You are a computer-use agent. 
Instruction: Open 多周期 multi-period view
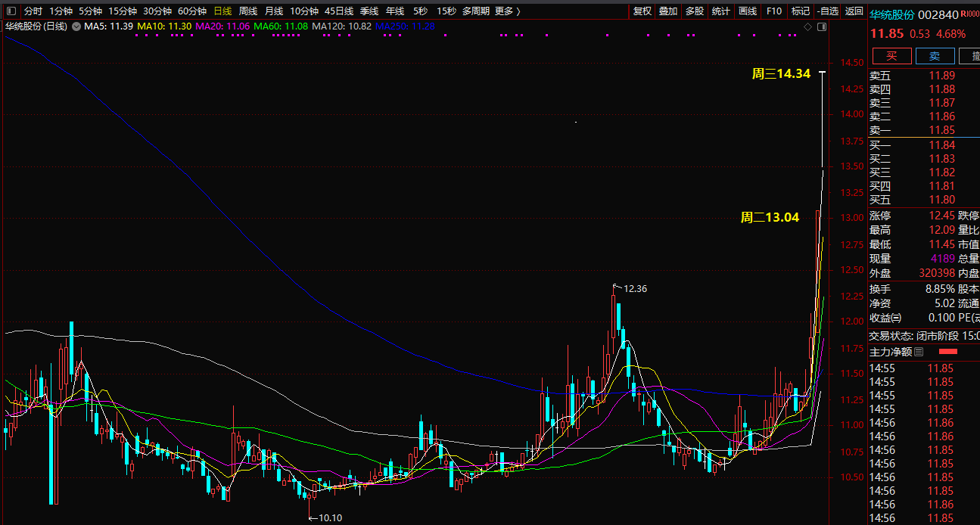(477, 11)
